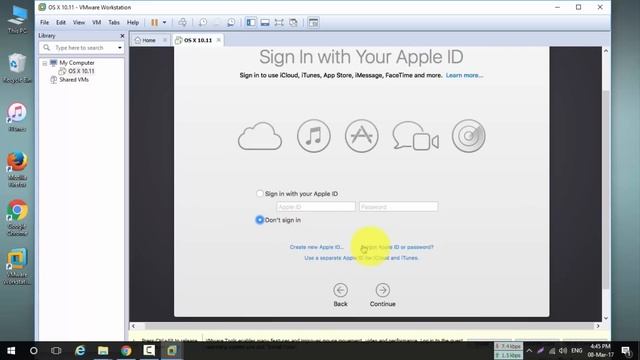Open Chrome from the taskbar

coord(126,351)
